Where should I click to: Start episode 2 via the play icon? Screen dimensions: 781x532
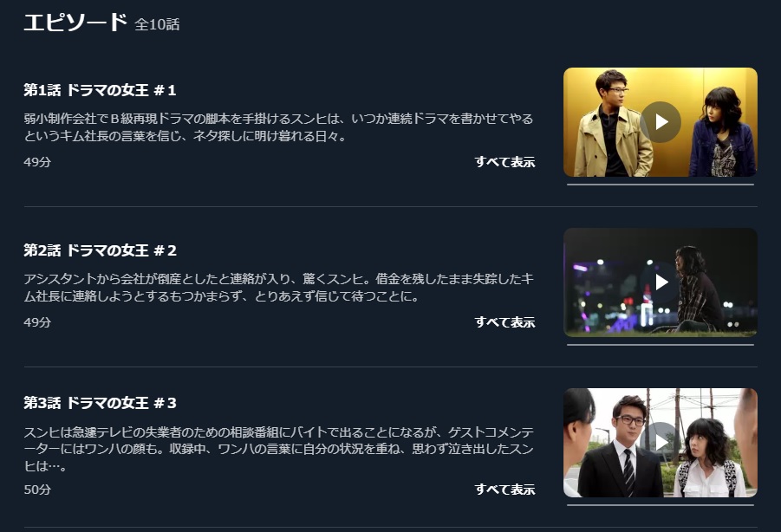[661, 282]
